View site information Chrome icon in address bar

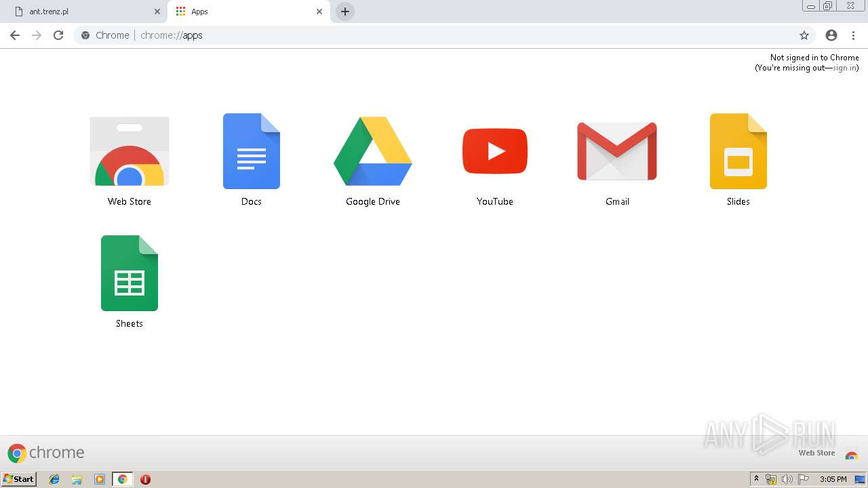[85, 35]
